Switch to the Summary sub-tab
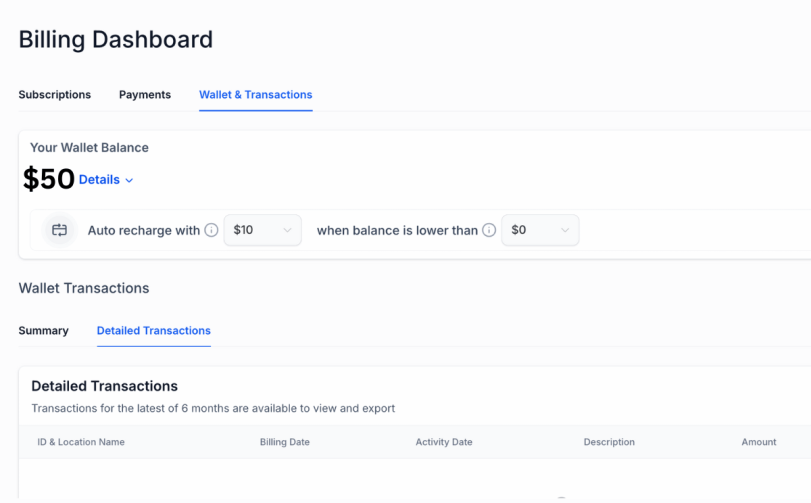This screenshot has height=503, width=811. coord(43,331)
